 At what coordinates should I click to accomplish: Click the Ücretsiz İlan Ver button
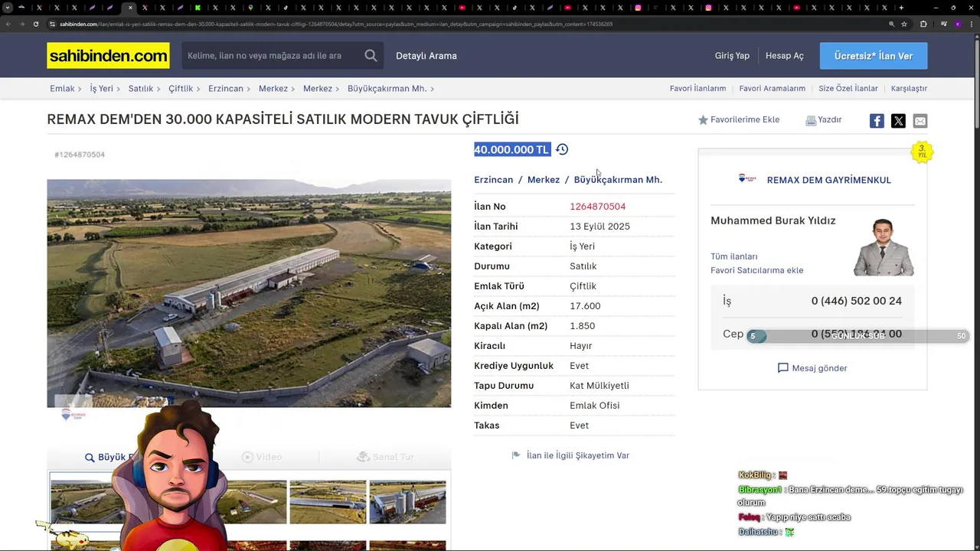[874, 56]
